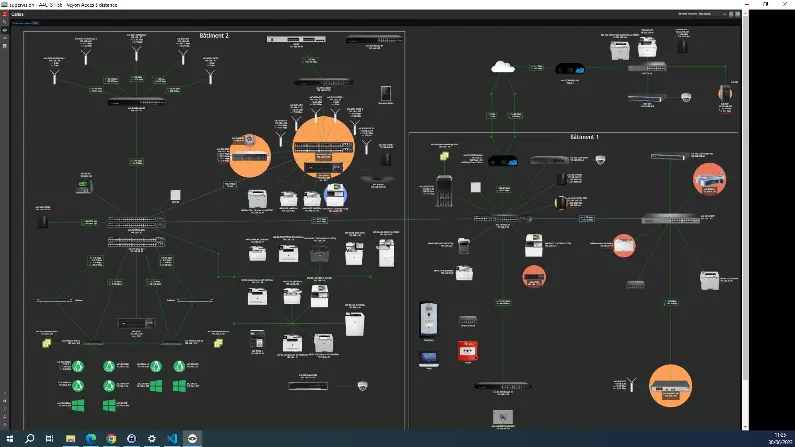Open File Explorer from the taskbar
This screenshot has width=795, height=447.
click(x=70, y=438)
